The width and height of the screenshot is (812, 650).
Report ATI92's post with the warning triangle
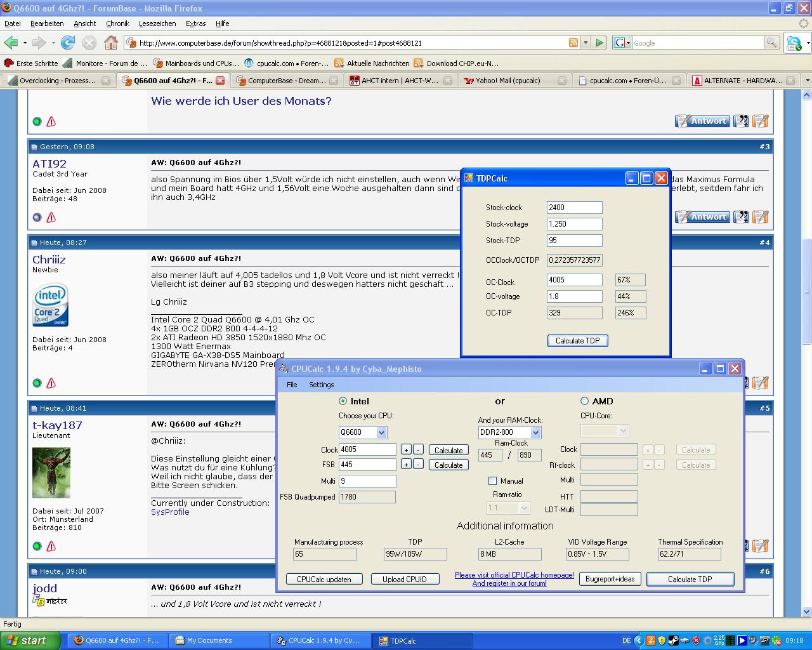point(51,217)
